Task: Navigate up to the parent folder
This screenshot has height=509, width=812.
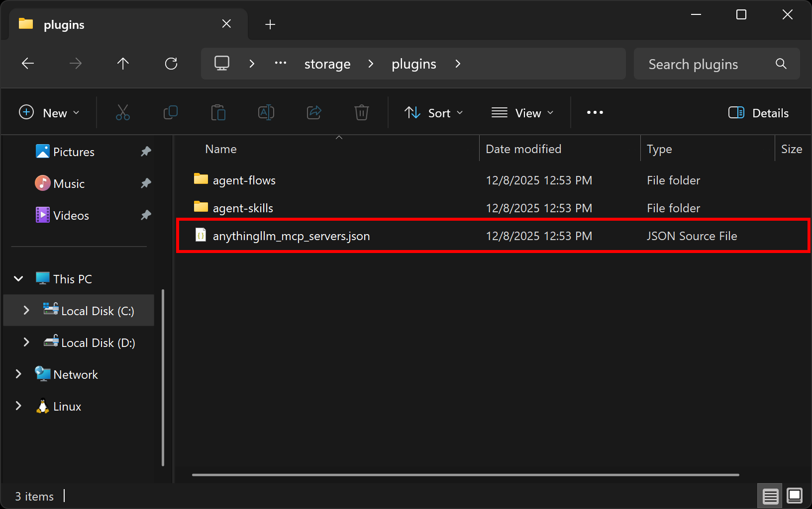Action: click(x=123, y=63)
